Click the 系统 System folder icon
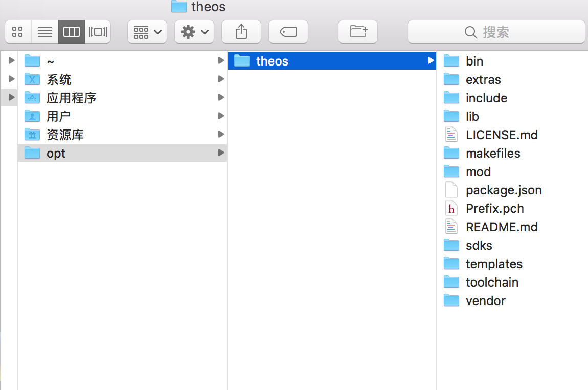Image resolution: width=588 pixels, height=390 pixels. (32, 79)
